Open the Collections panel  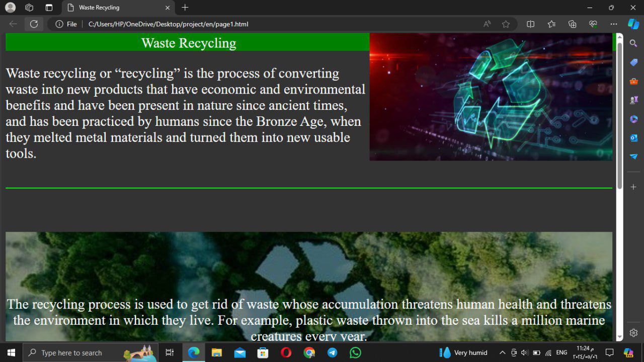click(572, 24)
